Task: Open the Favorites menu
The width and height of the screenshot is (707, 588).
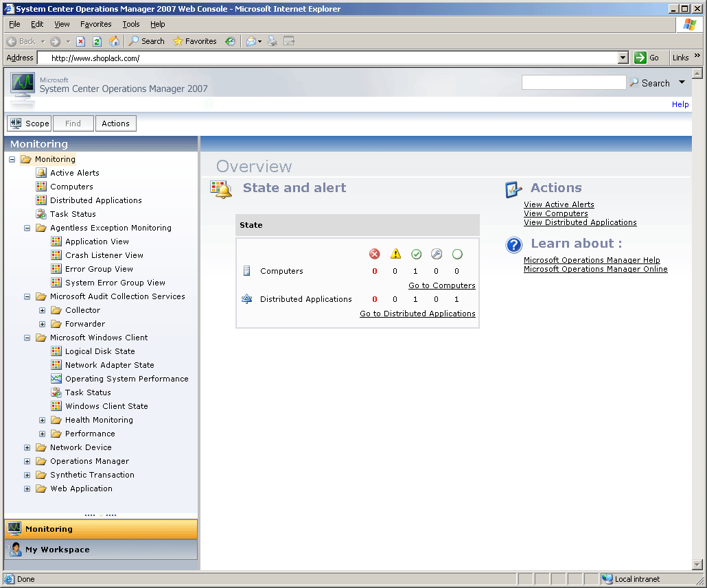Action: (x=95, y=24)
